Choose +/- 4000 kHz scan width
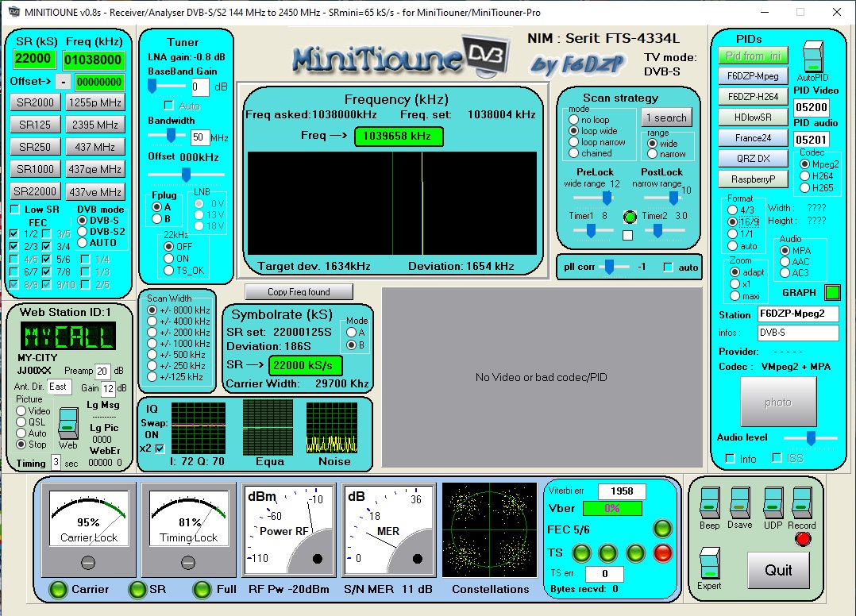Viewport: 856px width, 616px height. click(x=152, y=321)
